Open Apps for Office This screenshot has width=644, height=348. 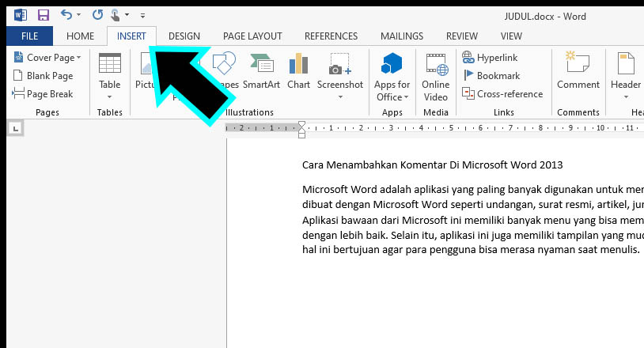pyautogui.click(x=392, y=78)
